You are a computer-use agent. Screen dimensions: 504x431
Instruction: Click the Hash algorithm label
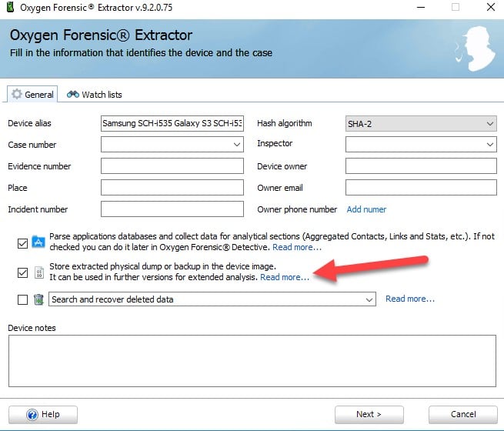point(285,123)
